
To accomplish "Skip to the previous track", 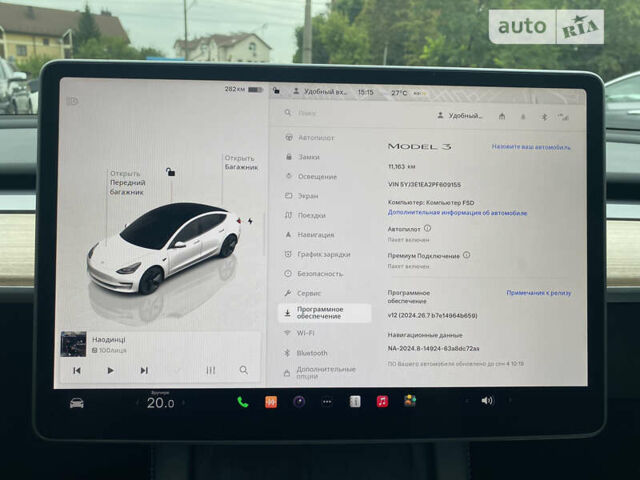I will click(77, 370).
